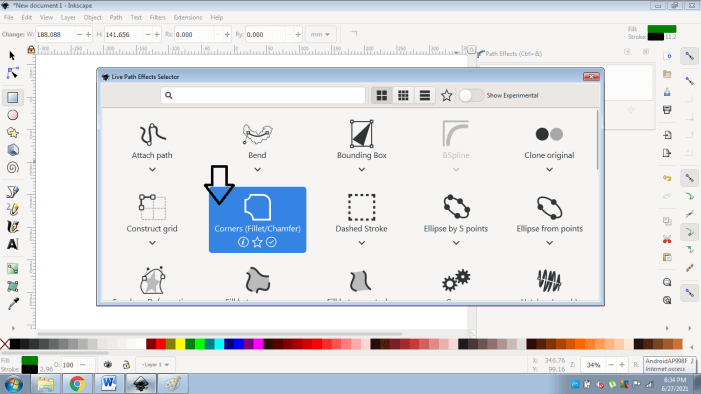Toggle show only favorites star
Viewport: 701px width, 394px height.
(x=446, y=95)
